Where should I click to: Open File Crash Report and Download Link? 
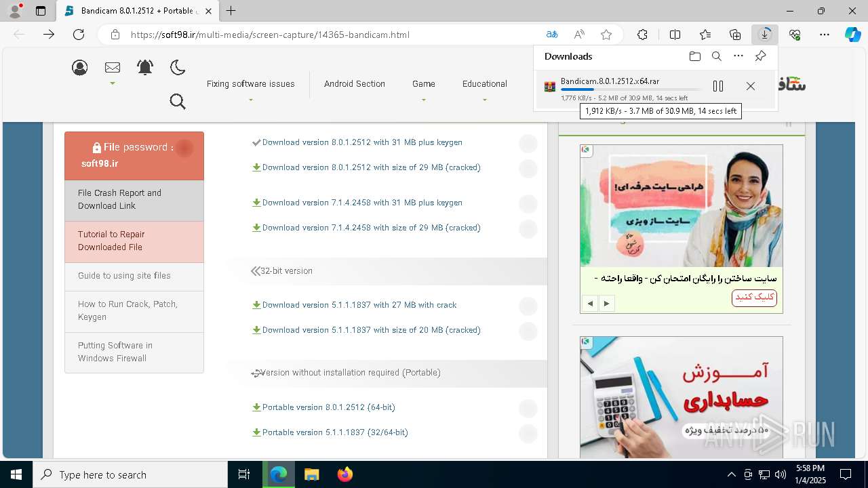pyautogui.click(x=134, y=200)
